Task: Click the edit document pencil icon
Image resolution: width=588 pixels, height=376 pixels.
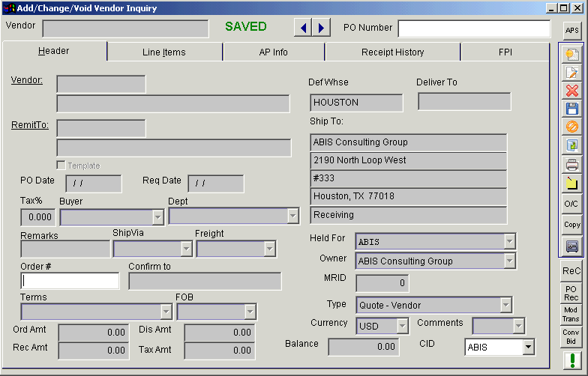Action: point(571,72)
